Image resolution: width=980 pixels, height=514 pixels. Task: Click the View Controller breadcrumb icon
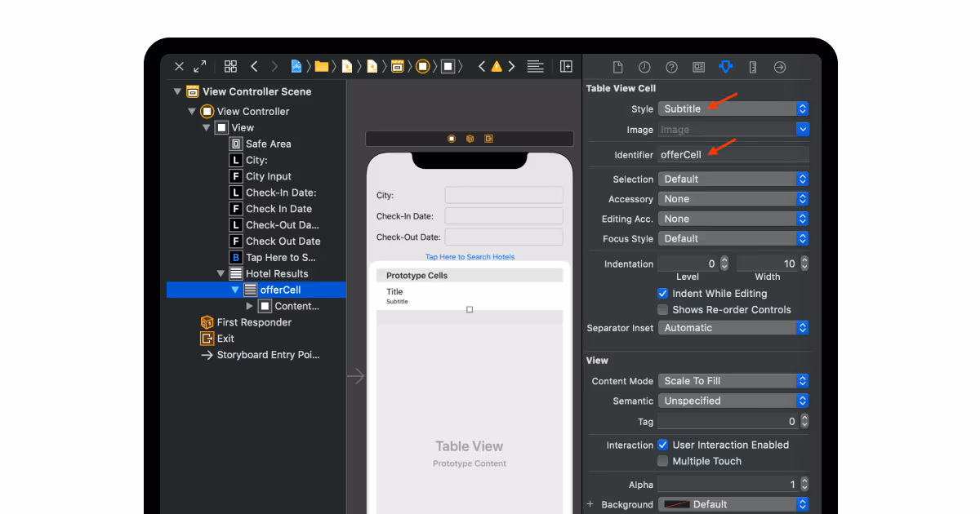pyautogui.click(x=422, y=67)
